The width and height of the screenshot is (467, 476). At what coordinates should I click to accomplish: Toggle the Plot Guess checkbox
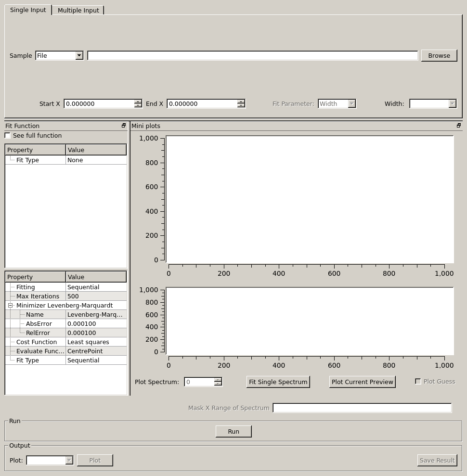(x=418, y=381)
